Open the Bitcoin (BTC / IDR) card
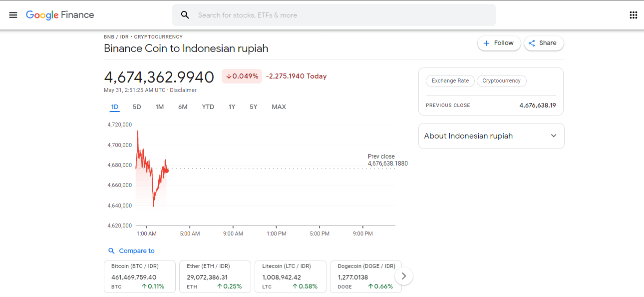Viewport: 644px width, 297px height. (140, 276)
